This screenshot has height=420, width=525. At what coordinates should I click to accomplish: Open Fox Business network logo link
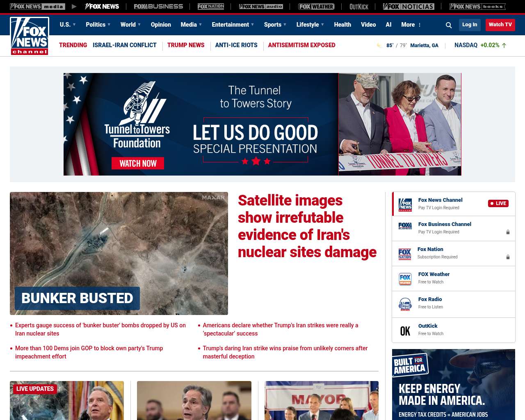158,7
